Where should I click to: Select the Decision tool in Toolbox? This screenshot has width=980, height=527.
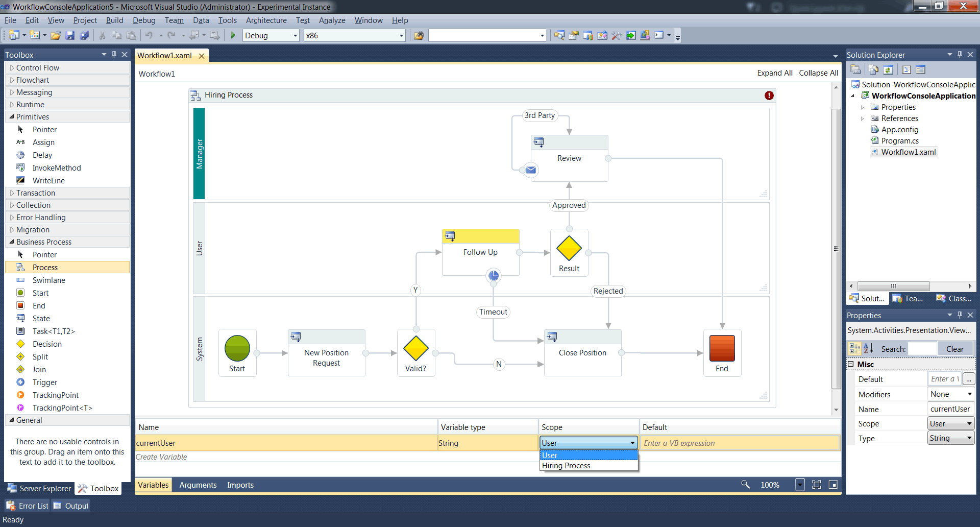tap(67, 344)
